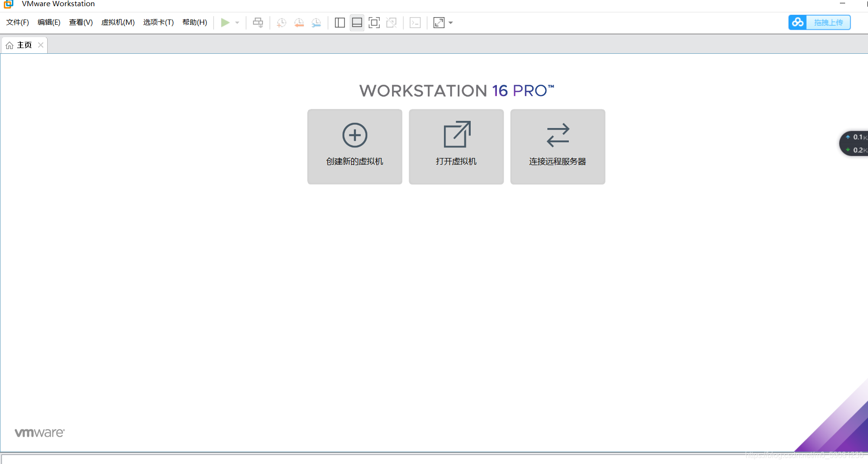Image resolution: width=868 pixels, height=464 pixels.
Task: Select the 主页 home tab
Action: [x=24, y=45]
